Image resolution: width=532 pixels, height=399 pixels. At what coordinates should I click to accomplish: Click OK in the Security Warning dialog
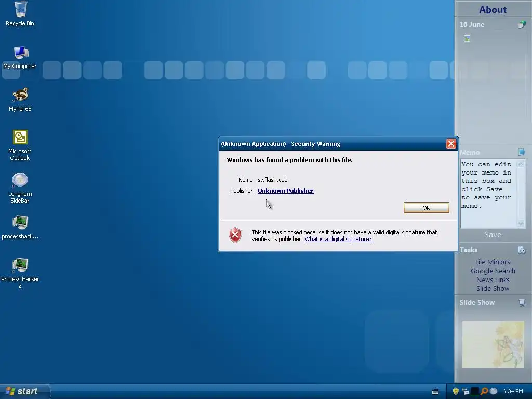[x=427, y=208]
